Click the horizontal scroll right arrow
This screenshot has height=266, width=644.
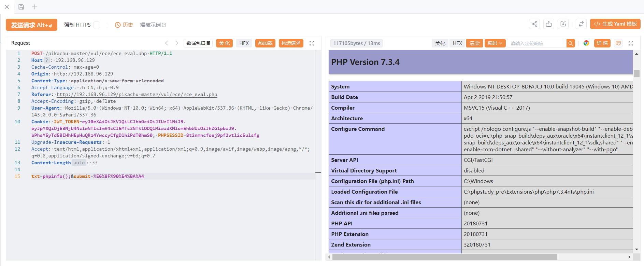tap(630, 257)
